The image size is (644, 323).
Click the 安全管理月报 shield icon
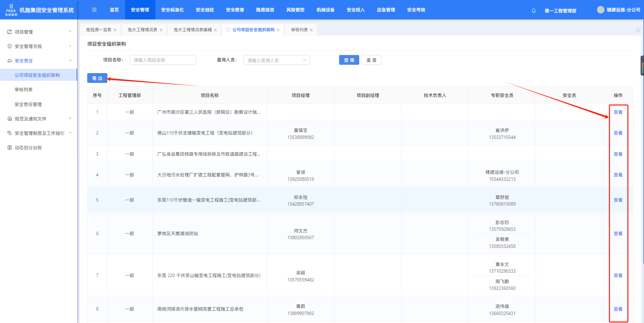tap(10, 46)
